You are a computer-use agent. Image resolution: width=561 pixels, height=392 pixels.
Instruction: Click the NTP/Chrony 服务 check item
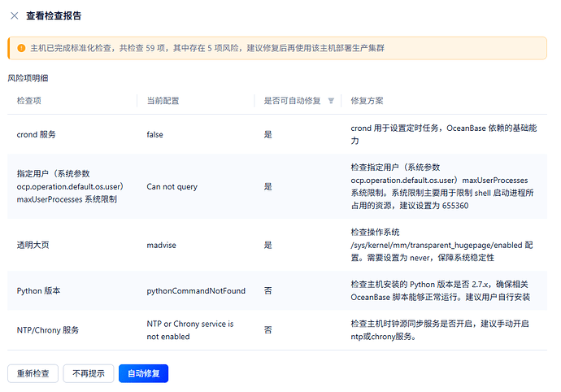pos(48,330)
